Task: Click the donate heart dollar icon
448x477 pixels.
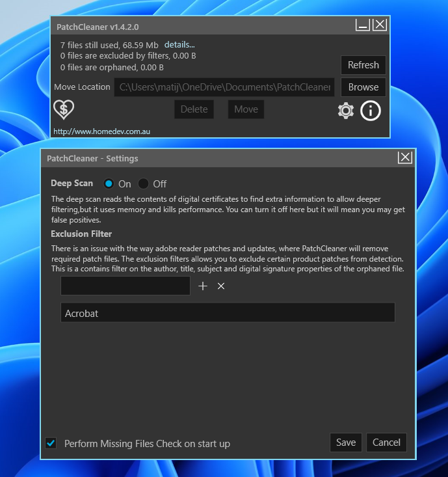Action: click(63, 109)
